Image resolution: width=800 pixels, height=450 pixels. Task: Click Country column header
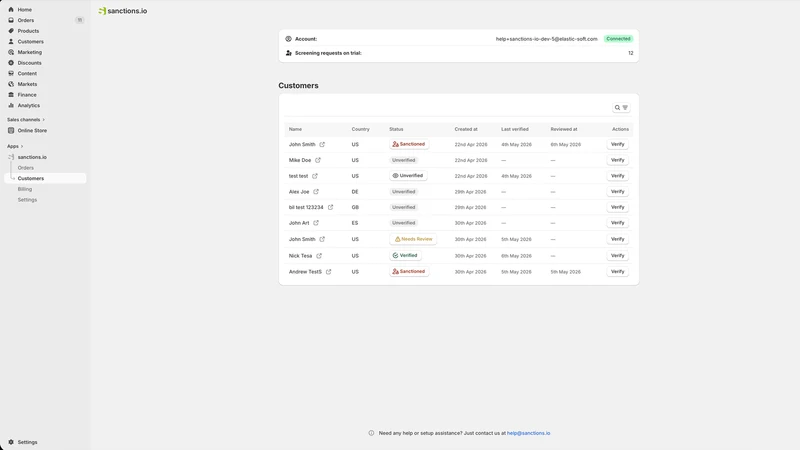[360, 130]
